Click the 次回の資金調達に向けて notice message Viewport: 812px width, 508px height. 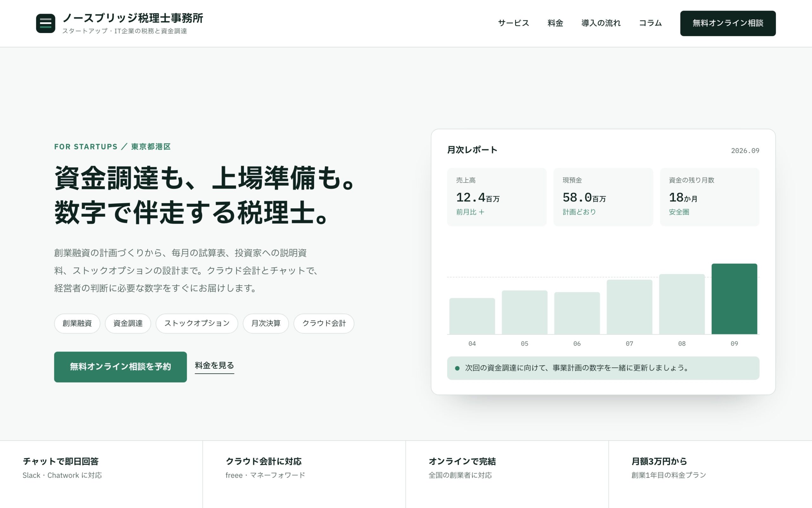[577, 368]
